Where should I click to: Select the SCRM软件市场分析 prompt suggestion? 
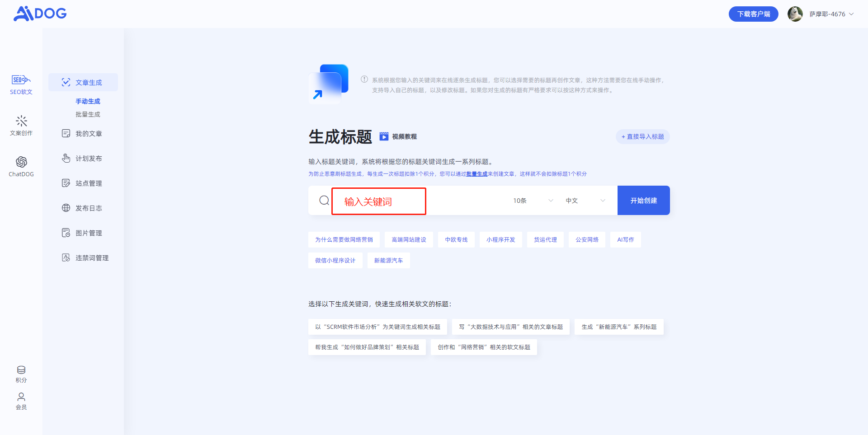[377, 327]
